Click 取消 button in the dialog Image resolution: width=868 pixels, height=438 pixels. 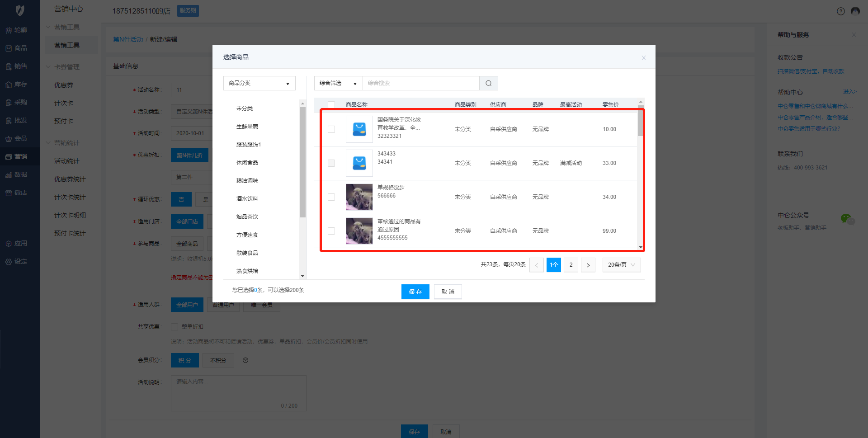coord(448,292)
